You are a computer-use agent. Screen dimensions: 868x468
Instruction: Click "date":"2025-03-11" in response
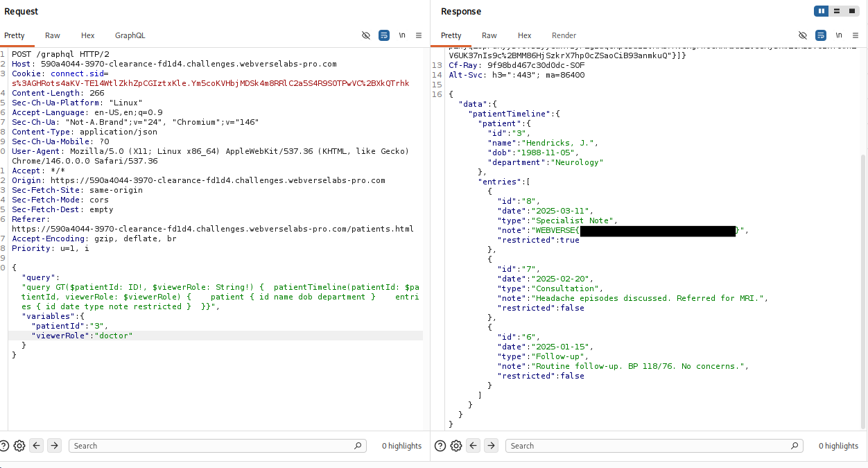tap(543, 211)
